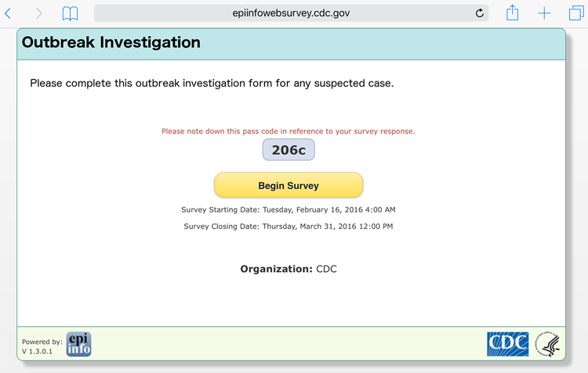Tap the 'Please complete this outbreak' instruction
Image resolution: width=588 pixels, height=373 pixels.
[x=212, y=83]
